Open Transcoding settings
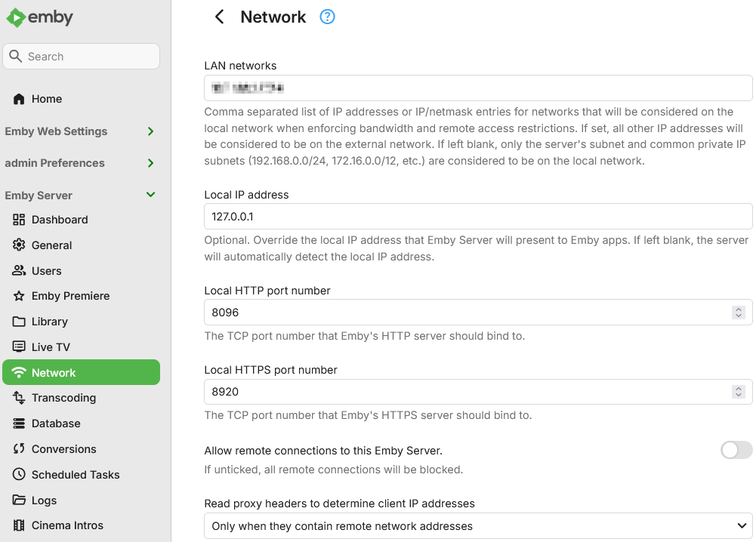Image resolution: width=756 pixels, height=542 pixels. pos(63,398)
